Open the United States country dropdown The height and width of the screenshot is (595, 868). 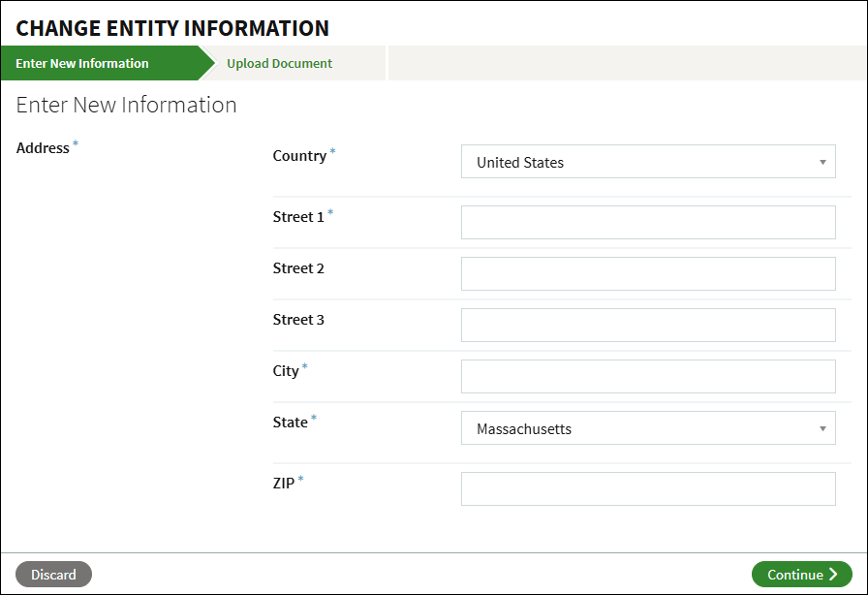click(x=648, y=162)
